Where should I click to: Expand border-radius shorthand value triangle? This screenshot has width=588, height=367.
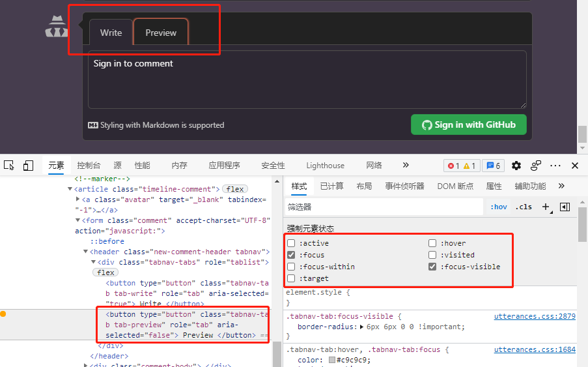pyautogui.click(x=362, y=327)
